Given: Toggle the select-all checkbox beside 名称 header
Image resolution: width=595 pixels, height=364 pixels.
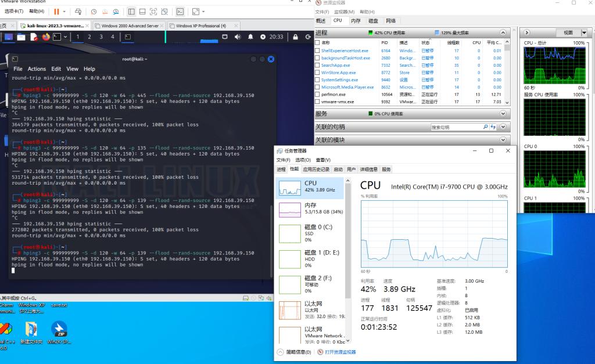Looking at the screenshot, I should 317,42.
